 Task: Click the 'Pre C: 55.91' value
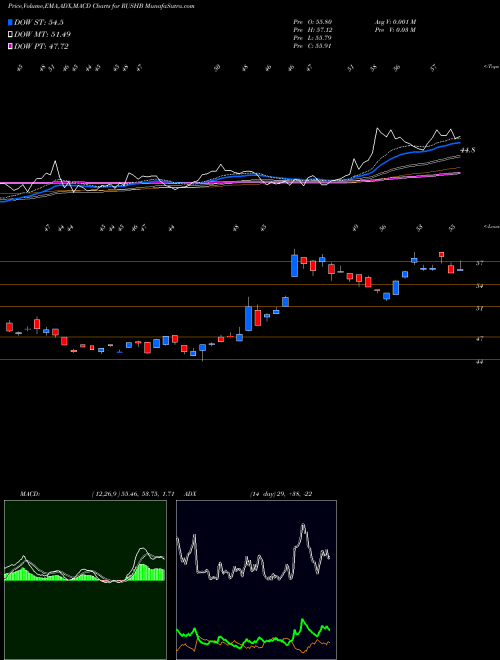312,46
